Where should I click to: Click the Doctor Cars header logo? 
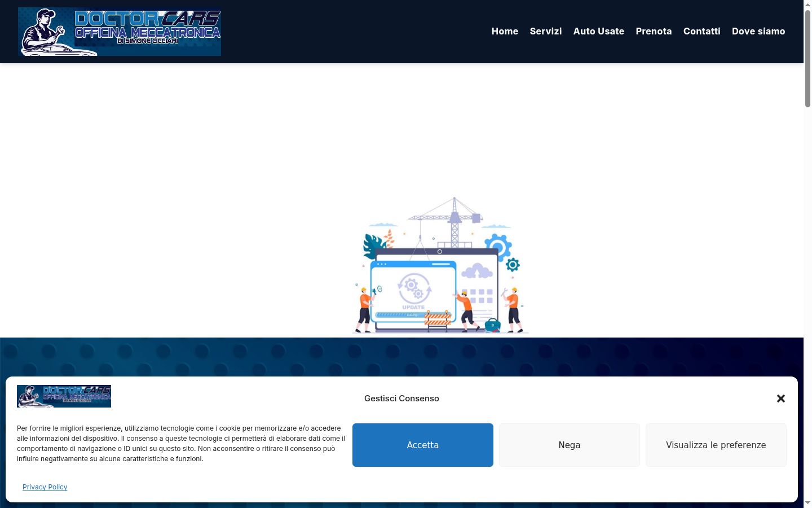click(120, 32)
